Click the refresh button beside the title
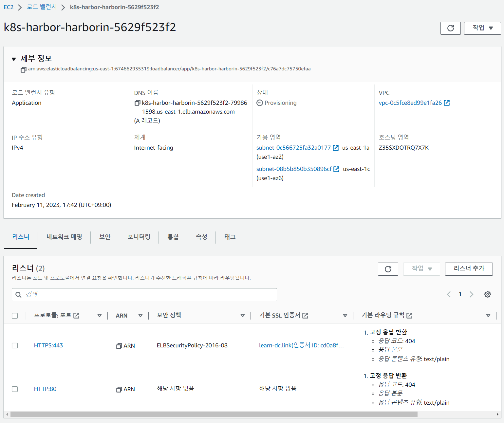 click(x=450, y=28)
